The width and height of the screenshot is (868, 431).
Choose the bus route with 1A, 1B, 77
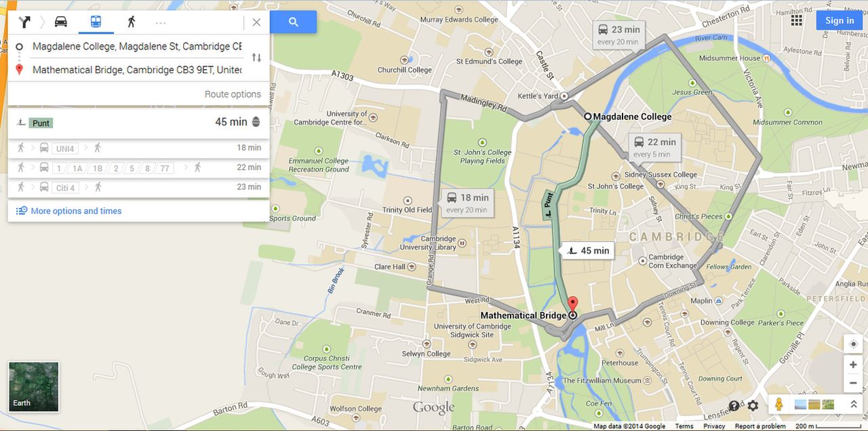(138, 167)
